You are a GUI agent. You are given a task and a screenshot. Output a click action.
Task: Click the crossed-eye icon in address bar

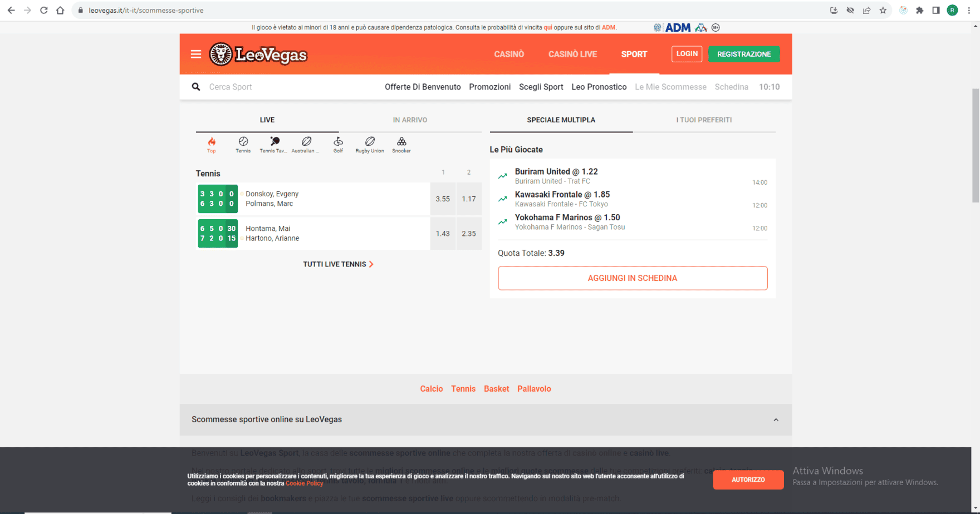pyautogui.click(x=850, y=10)
